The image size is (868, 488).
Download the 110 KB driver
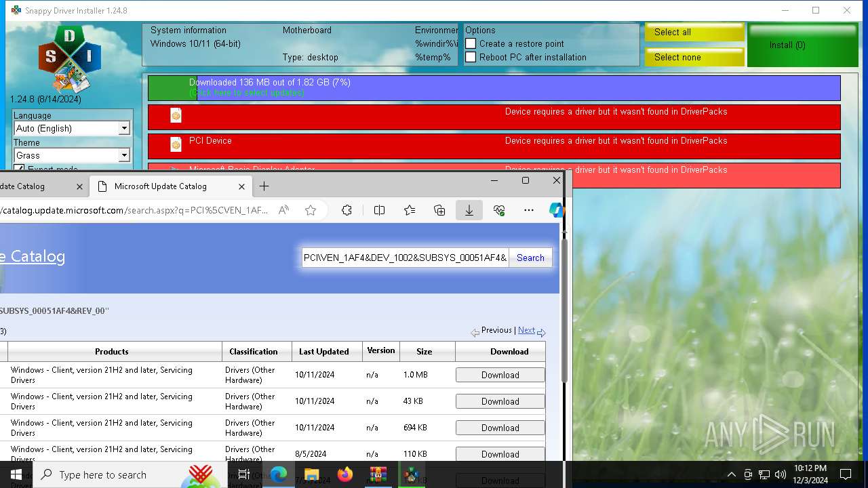(x=500, y=454)
